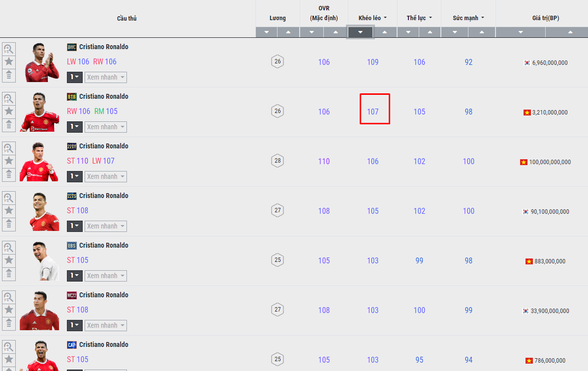This screenshot has width=588, height=371.
Task: Open the level 1 dropdown for 22TY Ronaldo
Action: tap(75, 176)
